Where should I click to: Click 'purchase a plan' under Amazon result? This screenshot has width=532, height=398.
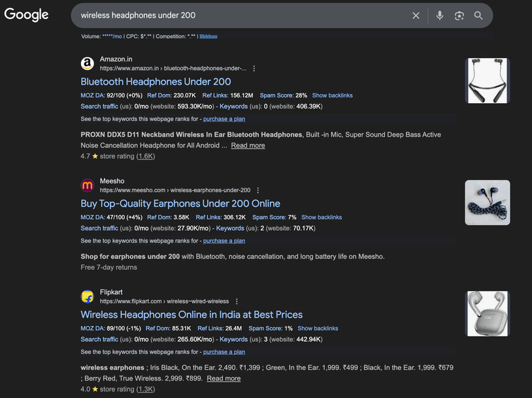point(224,119)
